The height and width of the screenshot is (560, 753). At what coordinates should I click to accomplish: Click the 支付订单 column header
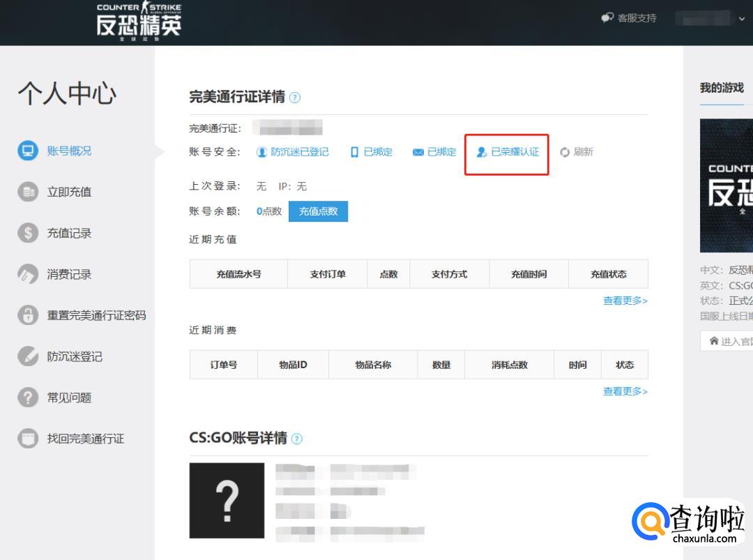[x=328, y=274]
